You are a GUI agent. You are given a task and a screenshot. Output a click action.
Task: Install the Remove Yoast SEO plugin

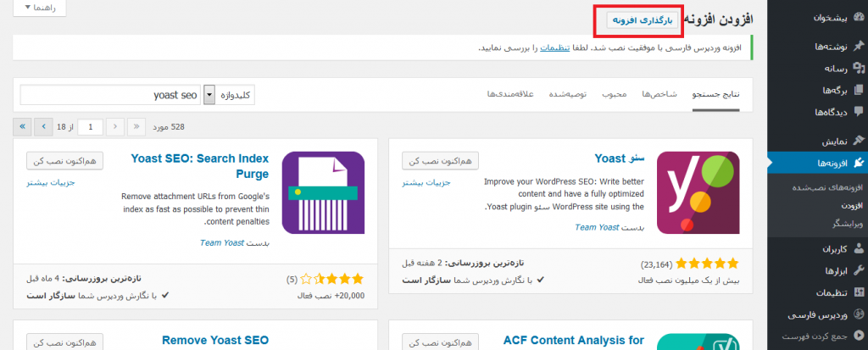pyautogui.click(x=64, y=342)
